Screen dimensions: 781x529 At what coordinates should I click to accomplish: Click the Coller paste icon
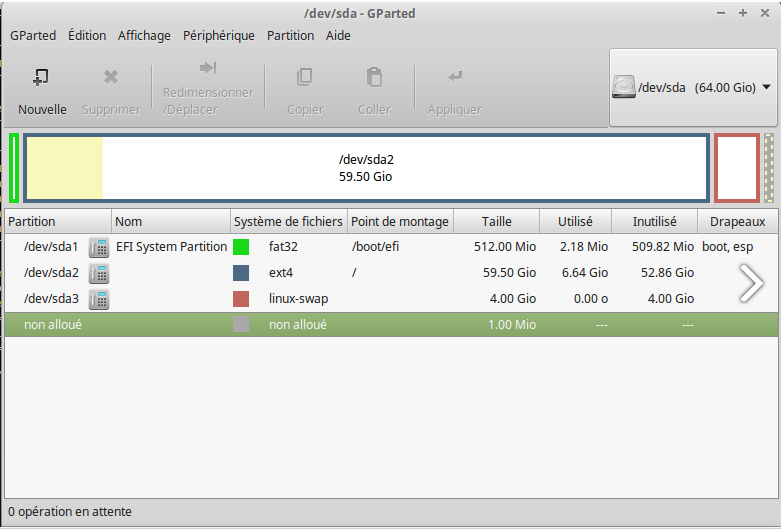coord(374,77)
